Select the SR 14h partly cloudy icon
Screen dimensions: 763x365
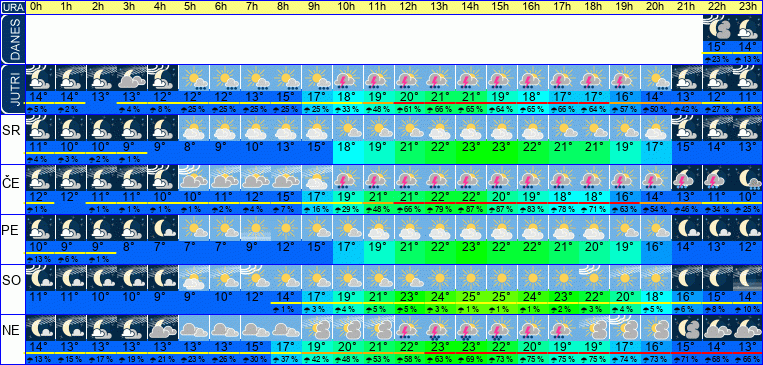(x=470, y=128)
